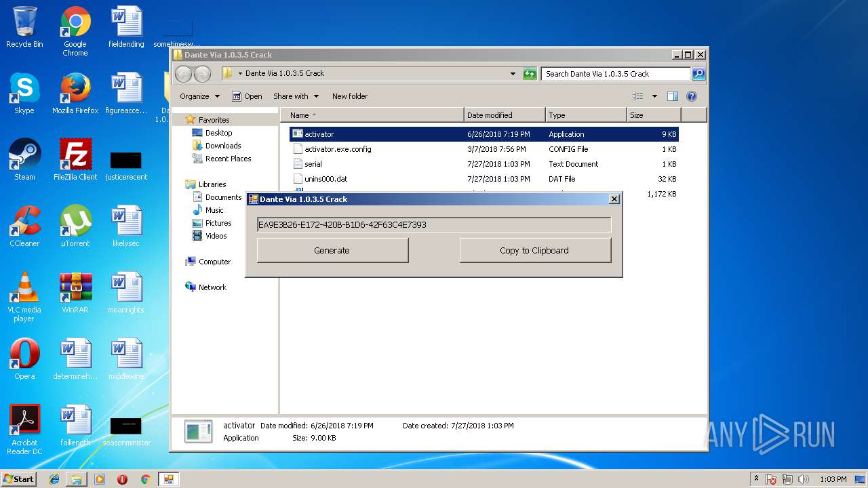The height and width of the screenshot is (488, 868).
Task: Click Copy to Clipboard button
Action: [535, 250]
